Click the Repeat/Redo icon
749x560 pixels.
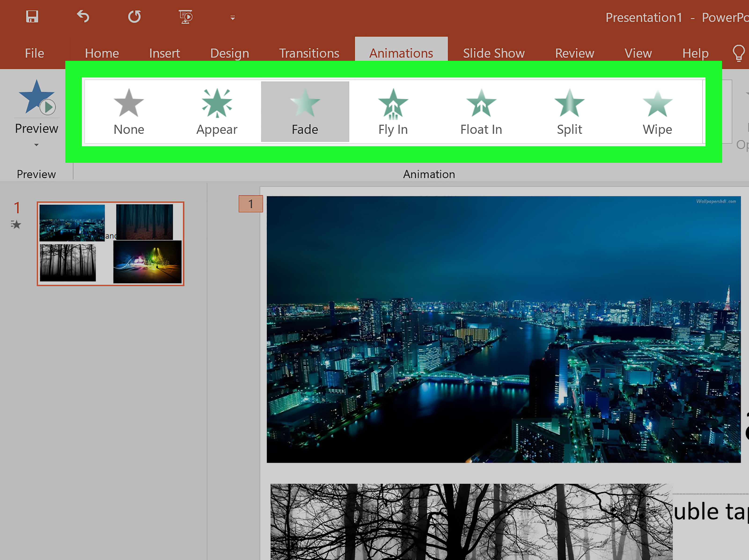point(134,16)
